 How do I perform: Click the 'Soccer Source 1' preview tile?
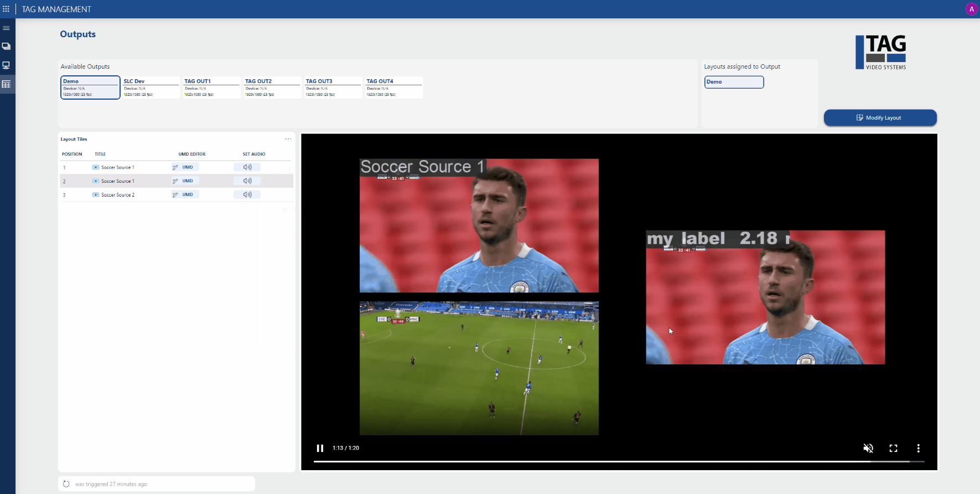[x=479, y=226]
